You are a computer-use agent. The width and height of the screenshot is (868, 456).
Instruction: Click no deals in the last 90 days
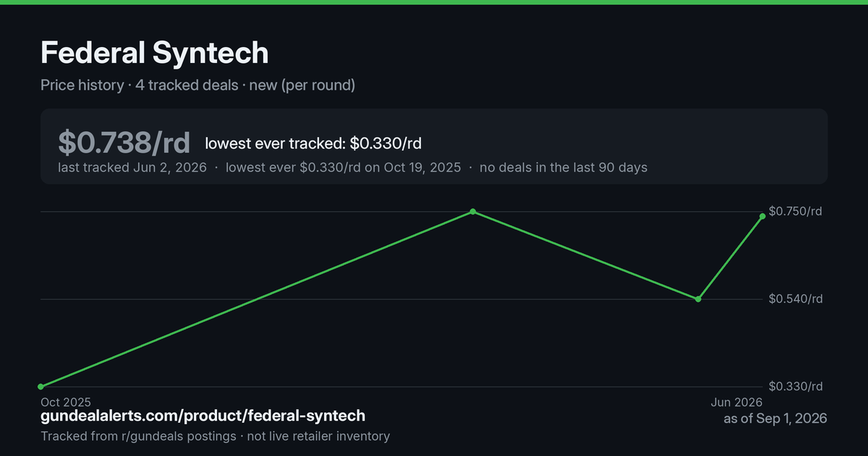coord(563,167)
